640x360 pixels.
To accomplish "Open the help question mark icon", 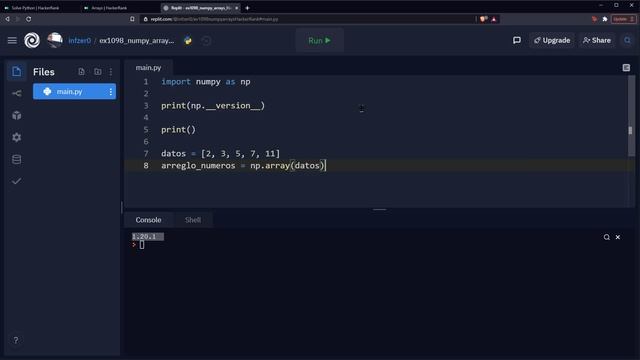I will tap(16, 340).
